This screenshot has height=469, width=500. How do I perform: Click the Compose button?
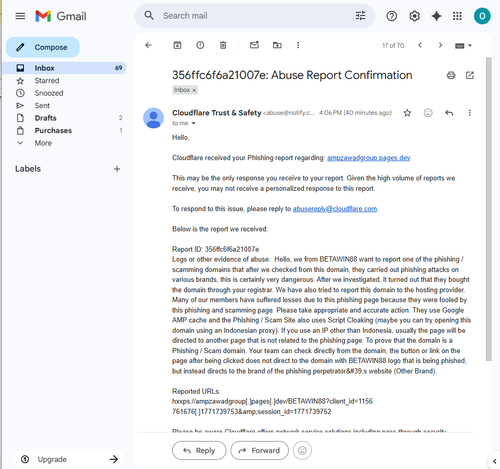[43, 47]
